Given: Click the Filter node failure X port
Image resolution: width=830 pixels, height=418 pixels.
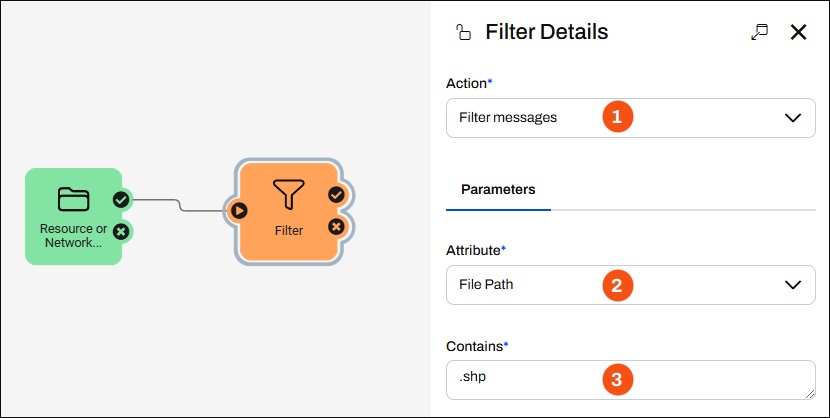Looking at the screenshot, I should (336, 227).
